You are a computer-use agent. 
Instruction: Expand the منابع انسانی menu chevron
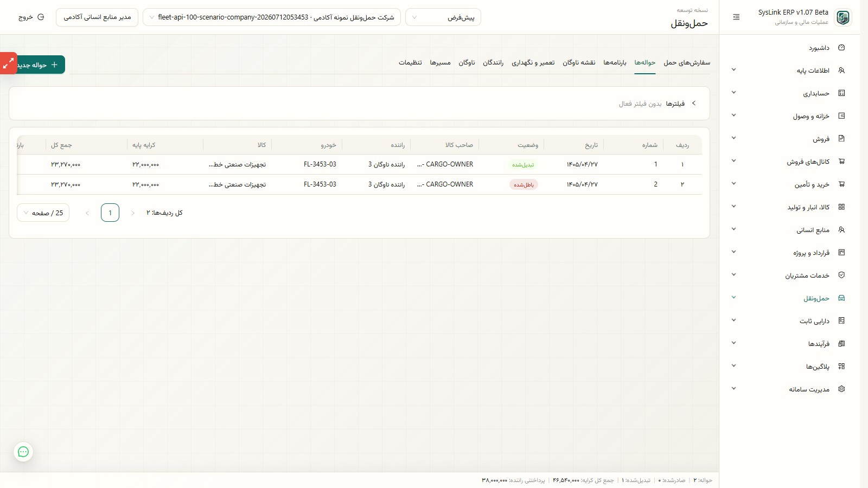tap(733, 229)
